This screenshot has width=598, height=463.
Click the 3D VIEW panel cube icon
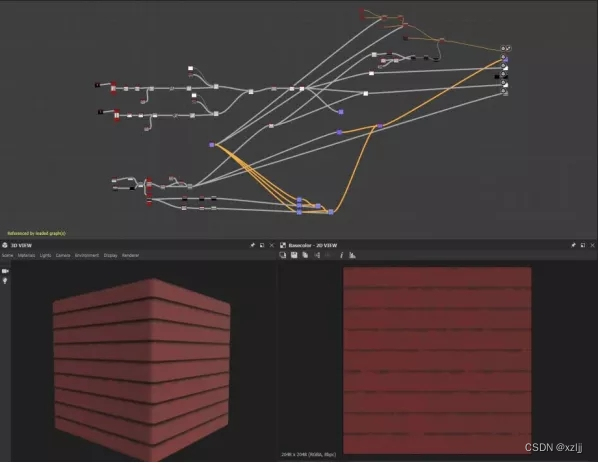point(5,245)
